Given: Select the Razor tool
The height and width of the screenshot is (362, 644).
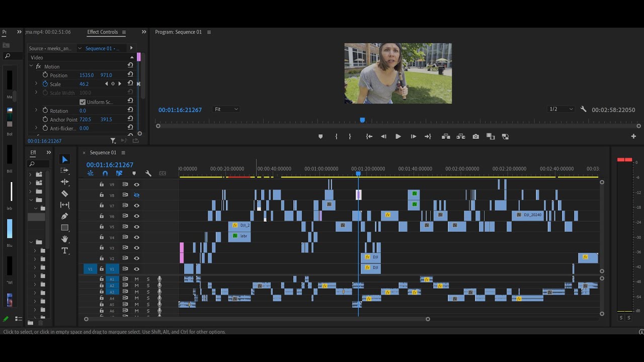Looking at the screenshot, I should pos(64,194).
